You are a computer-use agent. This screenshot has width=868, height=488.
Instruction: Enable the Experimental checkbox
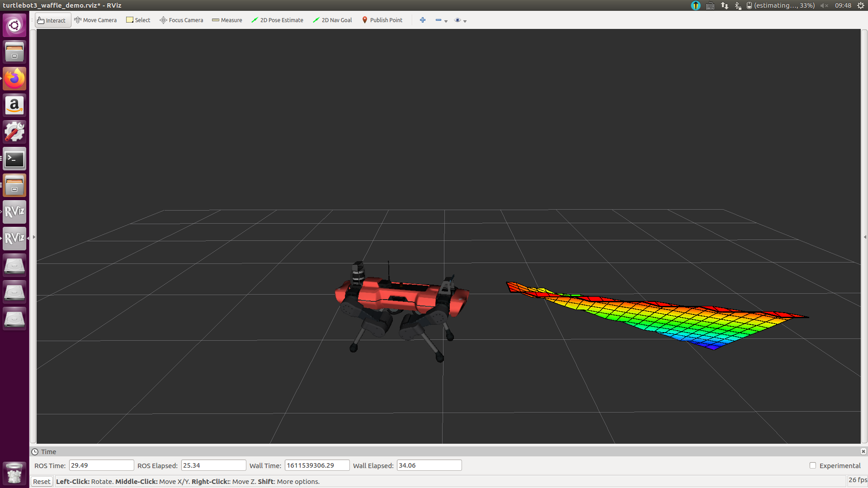(x=813, y=465)
